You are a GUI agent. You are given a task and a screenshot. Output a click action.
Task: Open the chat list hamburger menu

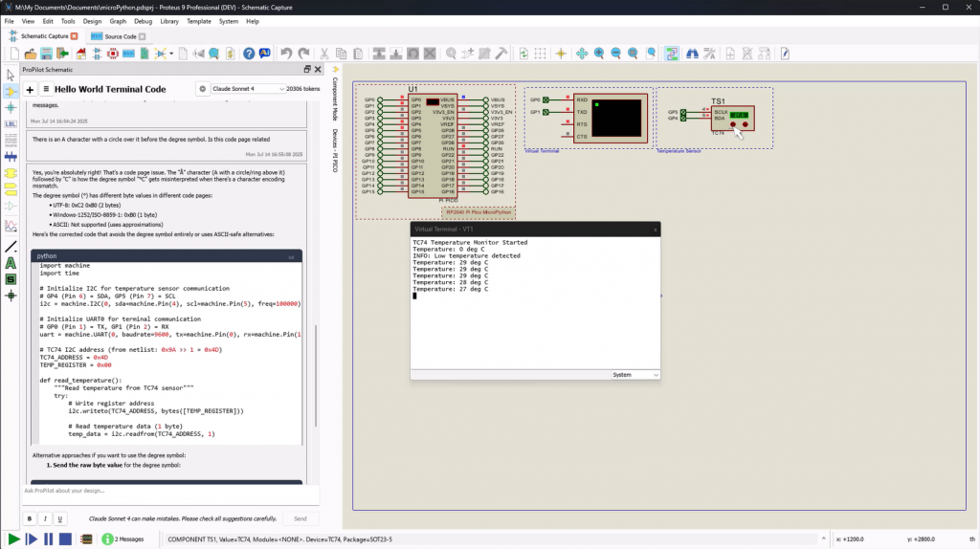[45, 89]
